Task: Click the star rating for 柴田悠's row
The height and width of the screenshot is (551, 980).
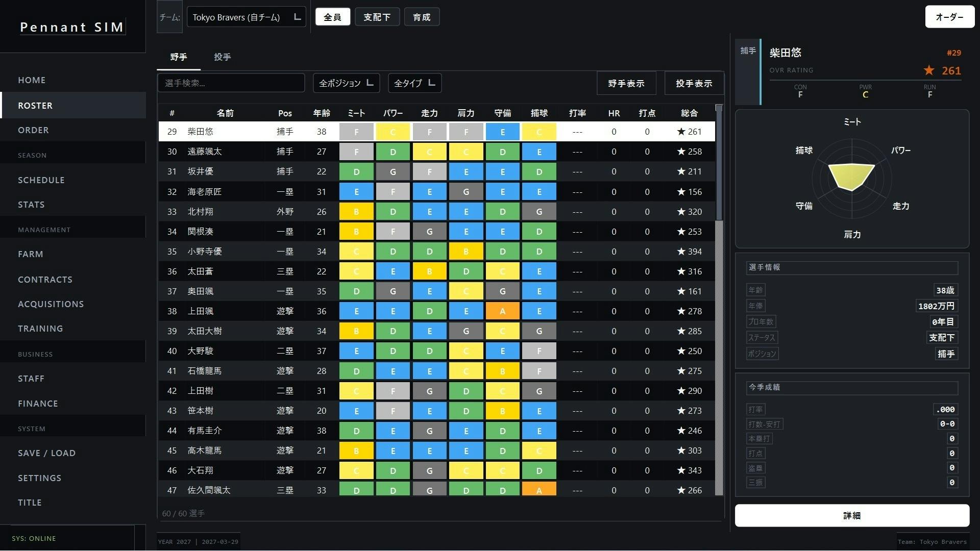Action: (689, 132)
